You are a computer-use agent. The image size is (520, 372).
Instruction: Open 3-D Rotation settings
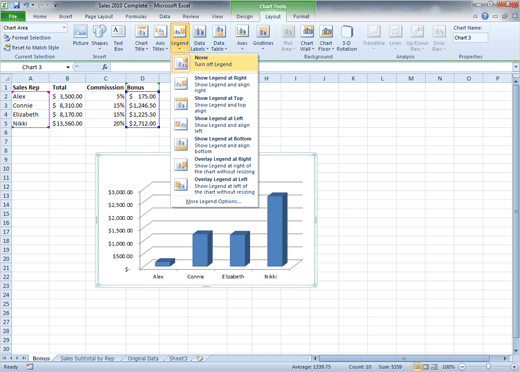point(347,37)
